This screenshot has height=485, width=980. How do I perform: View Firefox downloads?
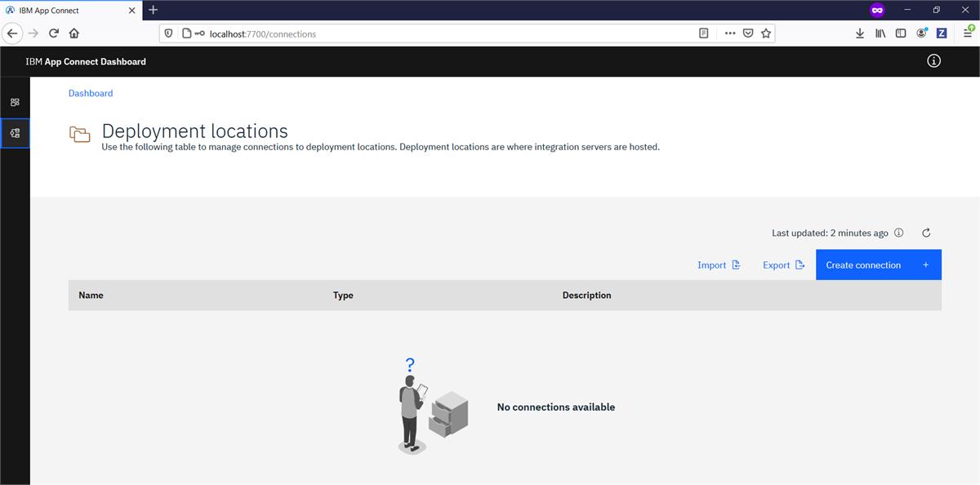pos(859,33)
